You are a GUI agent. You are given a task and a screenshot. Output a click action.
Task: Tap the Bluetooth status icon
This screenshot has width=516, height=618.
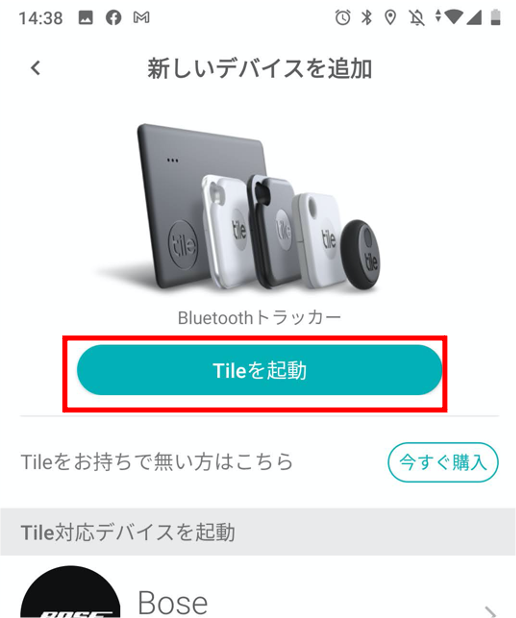click(x=367, y=17)
